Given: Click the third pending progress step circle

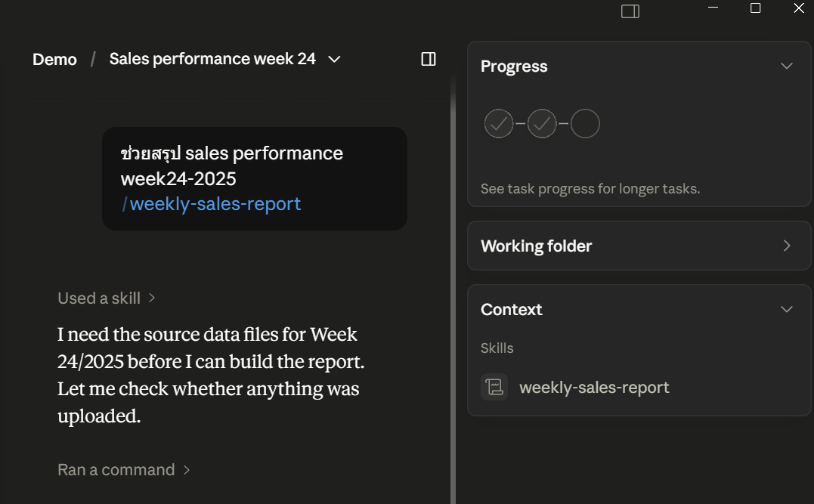Looking at the screenshot, I should pos(585,123).
